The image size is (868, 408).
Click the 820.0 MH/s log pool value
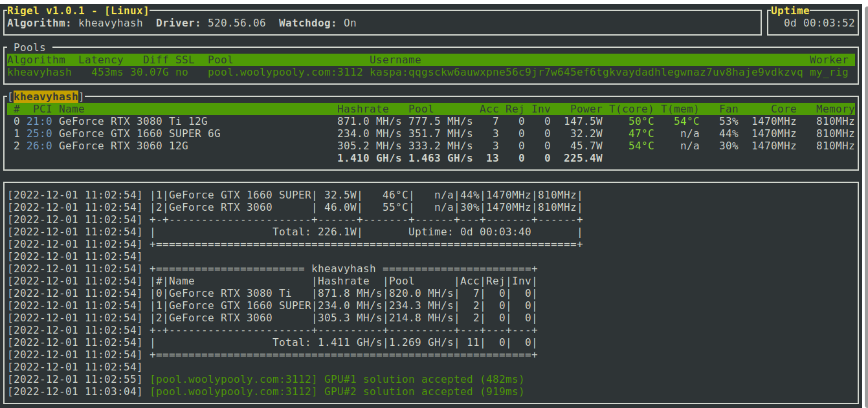coord(421,293)
